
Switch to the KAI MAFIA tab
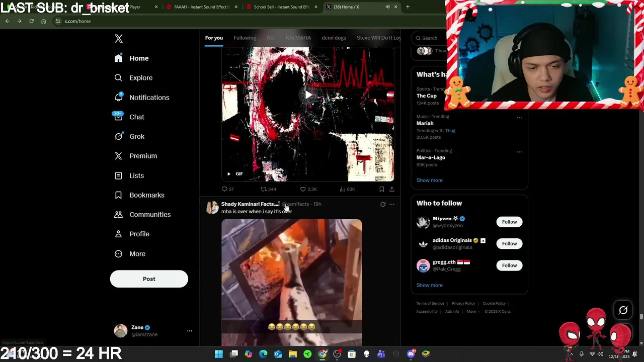pos(298,38)
